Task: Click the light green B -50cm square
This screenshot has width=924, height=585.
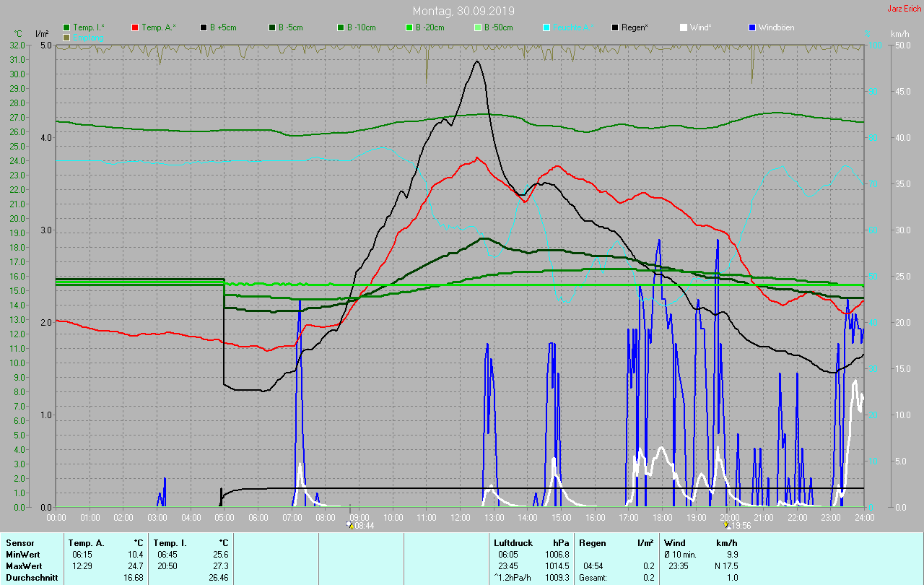Action: click(478, 27)
